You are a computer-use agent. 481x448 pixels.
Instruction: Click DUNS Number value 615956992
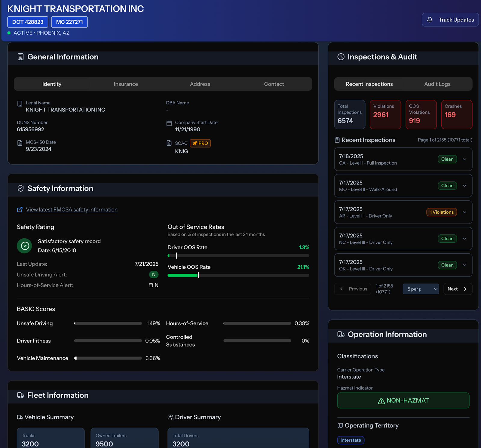(30, 129)
